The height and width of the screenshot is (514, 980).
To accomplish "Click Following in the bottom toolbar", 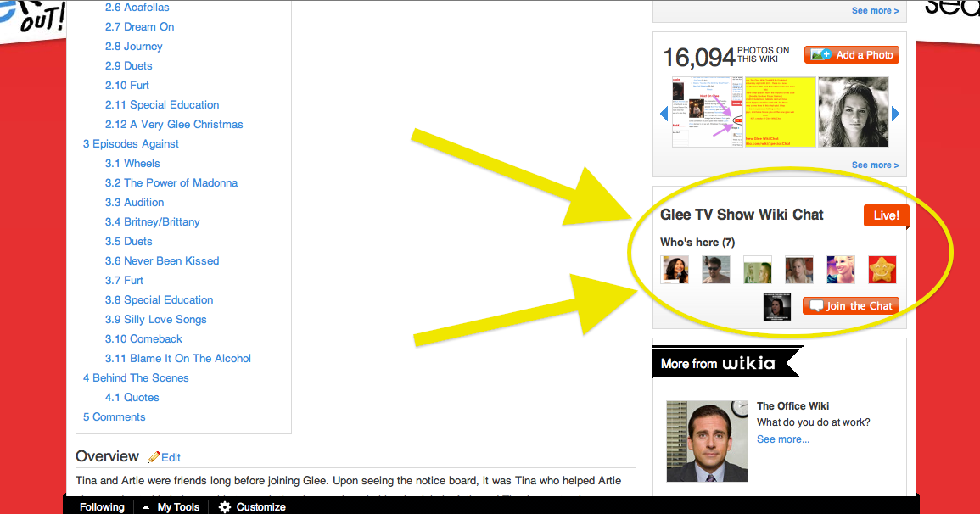I will click(x=102, y=507).
